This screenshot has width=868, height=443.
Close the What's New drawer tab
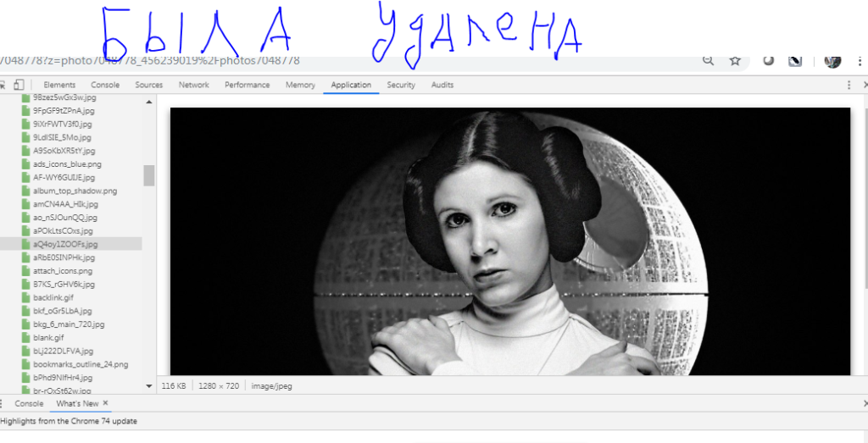tap(106, 403)
